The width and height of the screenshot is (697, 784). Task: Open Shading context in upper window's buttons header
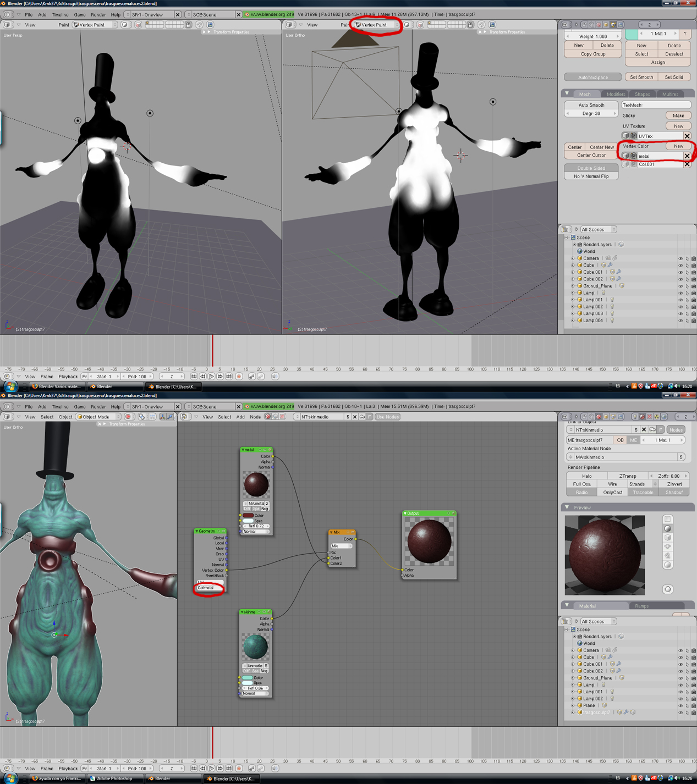pyautogui.click(x=599, y=25)
